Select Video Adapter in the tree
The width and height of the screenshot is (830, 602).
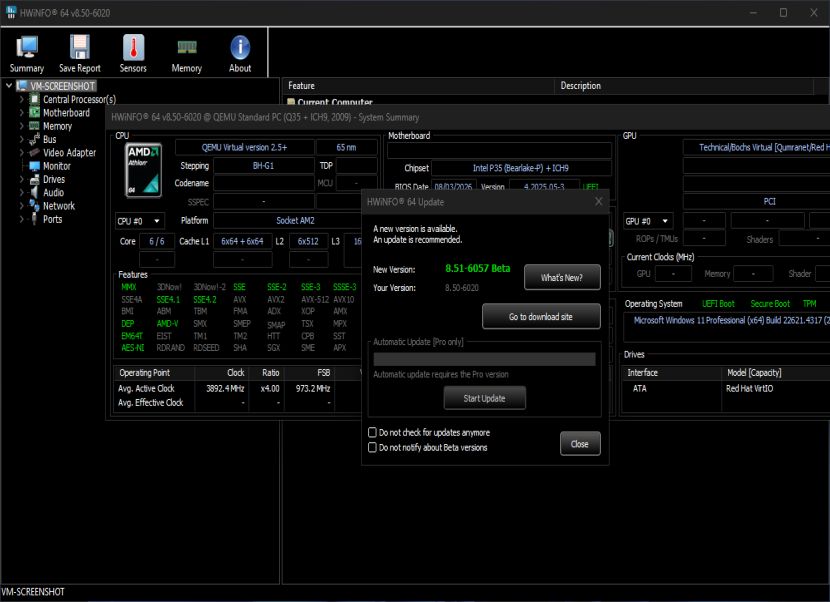click(69, 152)
